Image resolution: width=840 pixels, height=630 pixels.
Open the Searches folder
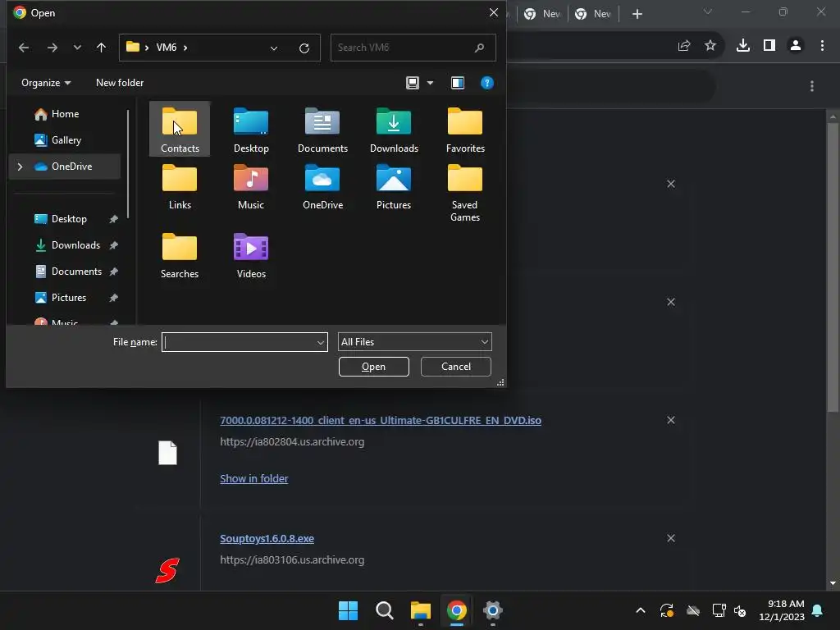coord(180,256)
